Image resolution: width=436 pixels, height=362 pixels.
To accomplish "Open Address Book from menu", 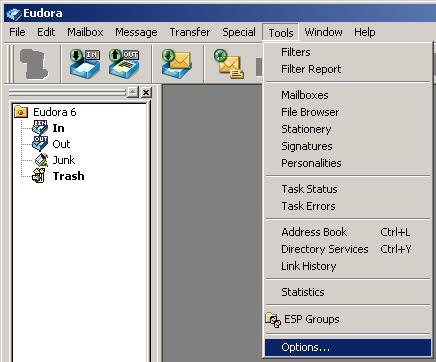I will (x=348, y=232).
